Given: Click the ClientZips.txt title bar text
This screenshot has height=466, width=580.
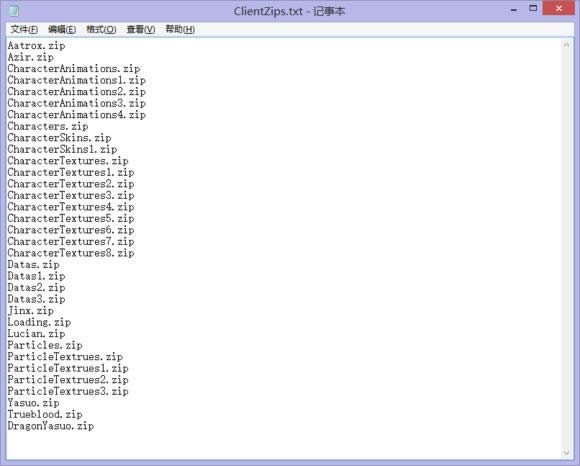Looking at the screenshot, I should click(268, 11).
